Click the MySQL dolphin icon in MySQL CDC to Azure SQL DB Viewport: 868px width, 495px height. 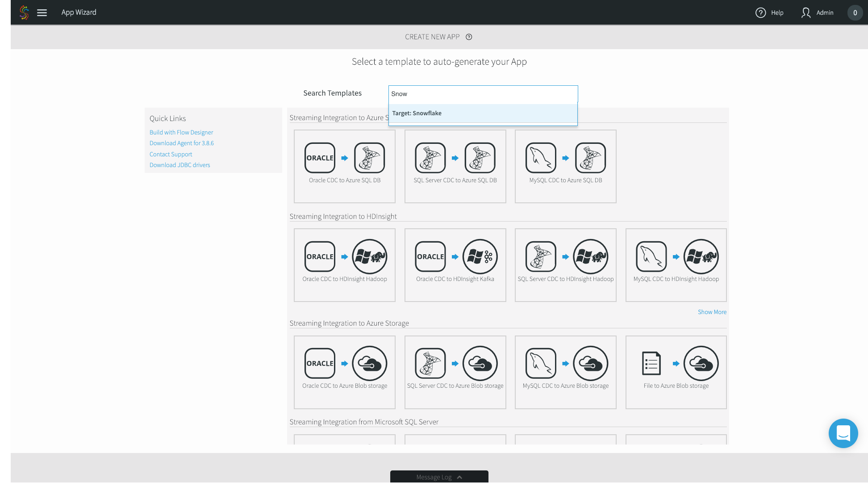[x=541, y=158]
